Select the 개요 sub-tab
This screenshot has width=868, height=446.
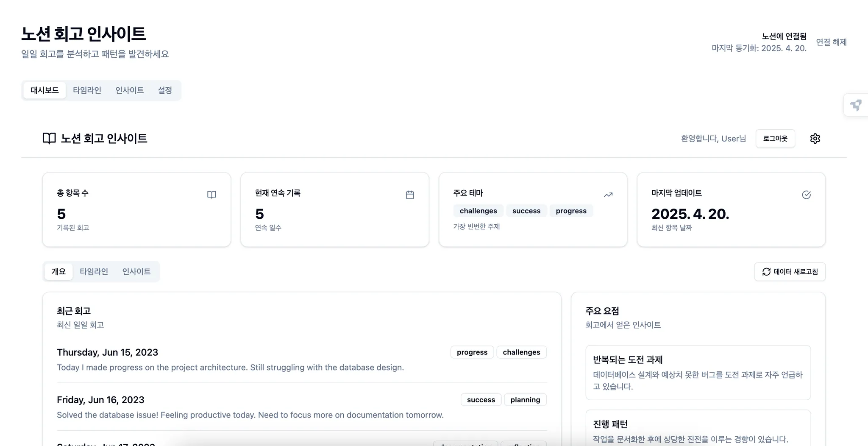click(x=58, y=271)
